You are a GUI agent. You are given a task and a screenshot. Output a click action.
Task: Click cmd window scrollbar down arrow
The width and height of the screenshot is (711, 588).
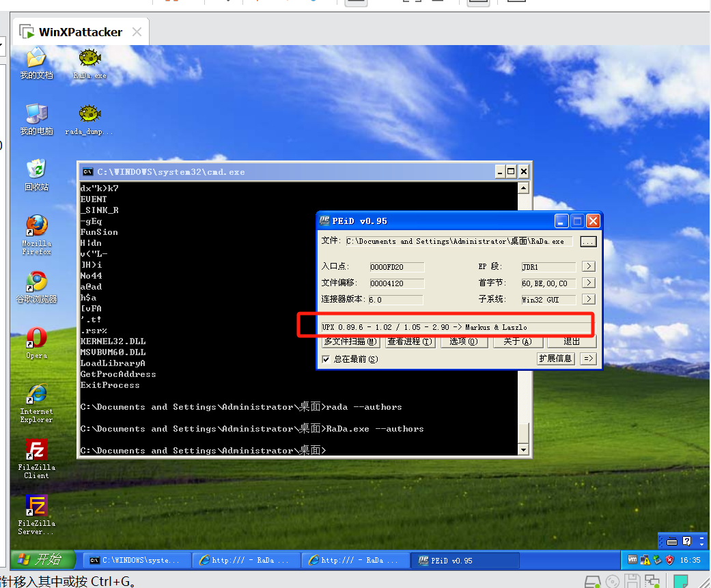point(523,449)
